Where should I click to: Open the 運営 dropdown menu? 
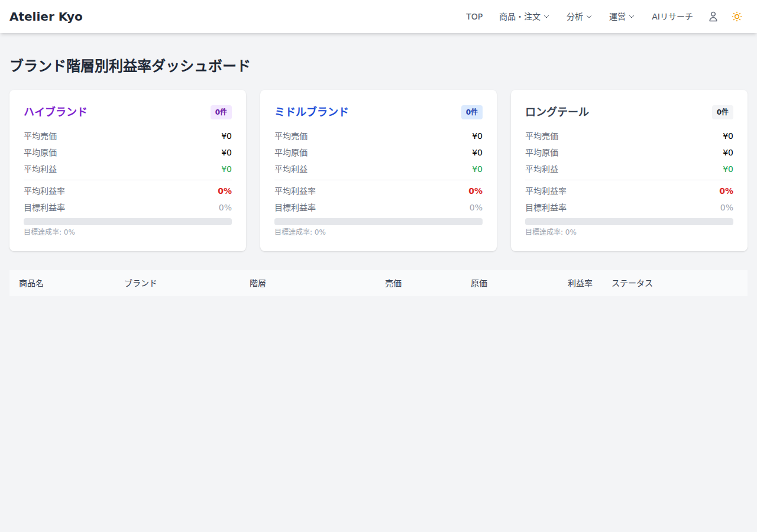click(622, 17)
